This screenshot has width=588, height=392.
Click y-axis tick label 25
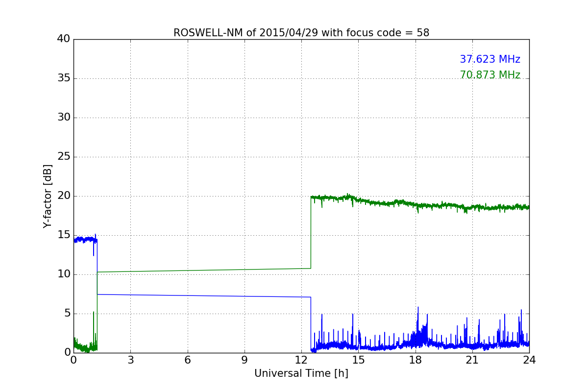coord(64,157)
